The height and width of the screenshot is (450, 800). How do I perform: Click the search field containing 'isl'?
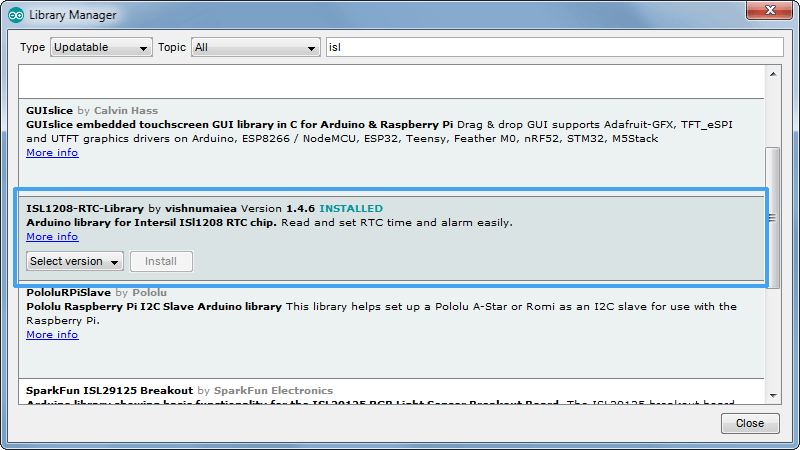tap(555, 47)
